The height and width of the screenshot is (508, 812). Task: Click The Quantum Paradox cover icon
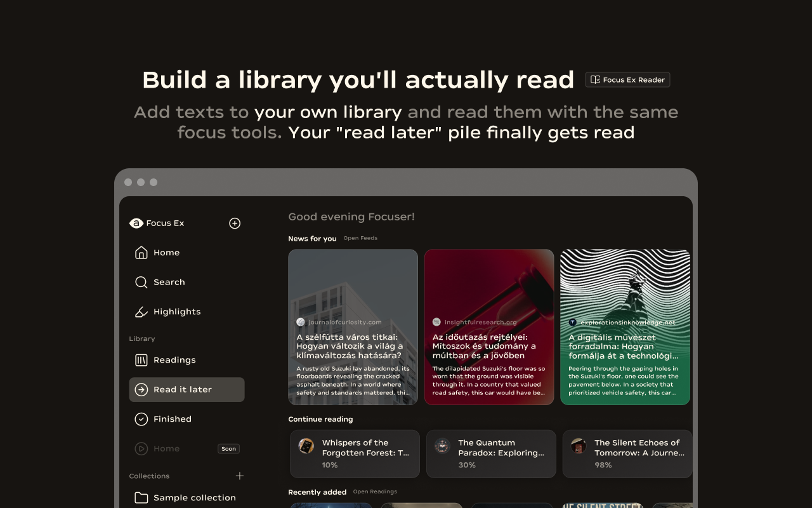442,446
